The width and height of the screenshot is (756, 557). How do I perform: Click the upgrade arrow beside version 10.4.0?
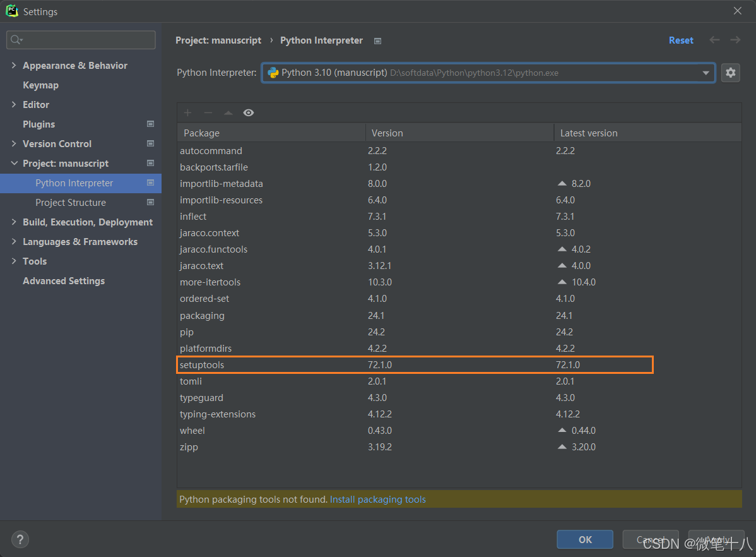coord(562,282)
